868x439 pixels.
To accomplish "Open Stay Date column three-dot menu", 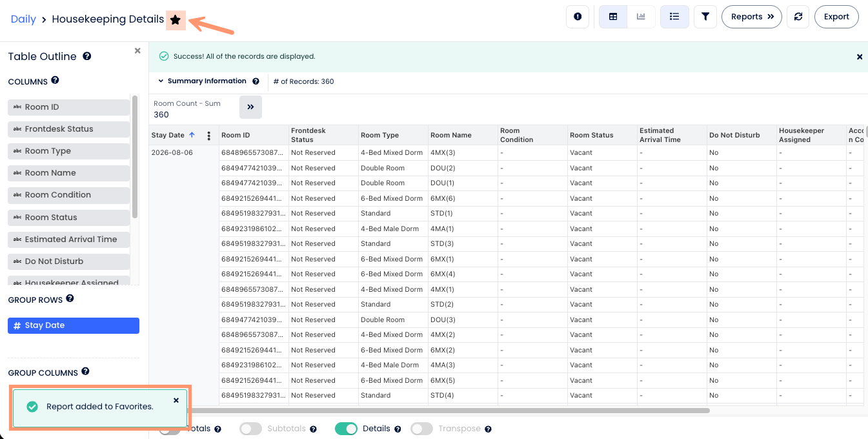I will 208,136.
